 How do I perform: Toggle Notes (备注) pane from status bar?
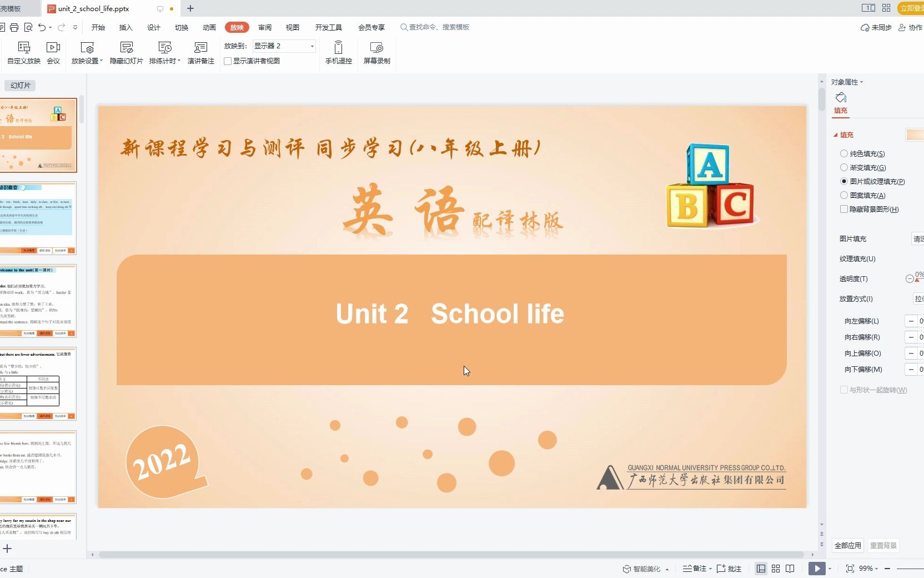tap(695, 569)
